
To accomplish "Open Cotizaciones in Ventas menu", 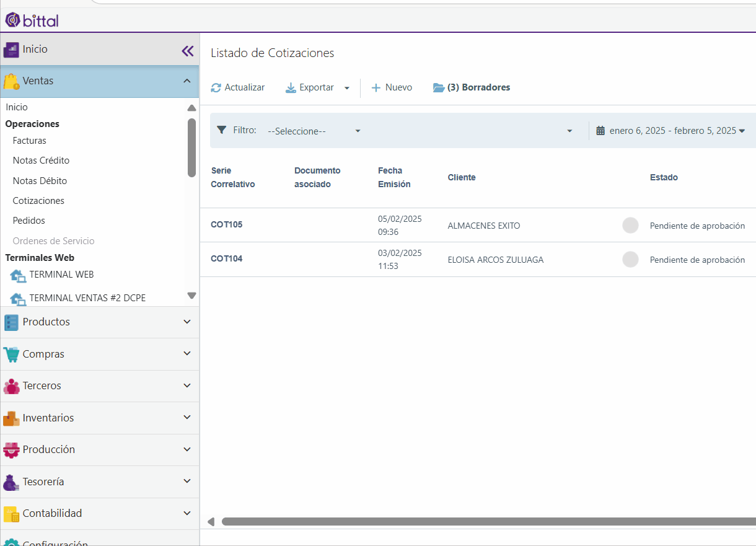I will point(38,201).
